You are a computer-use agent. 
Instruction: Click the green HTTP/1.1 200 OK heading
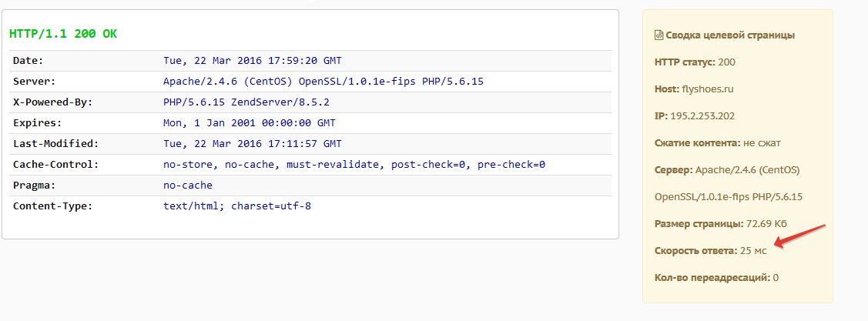click(63, 35)
